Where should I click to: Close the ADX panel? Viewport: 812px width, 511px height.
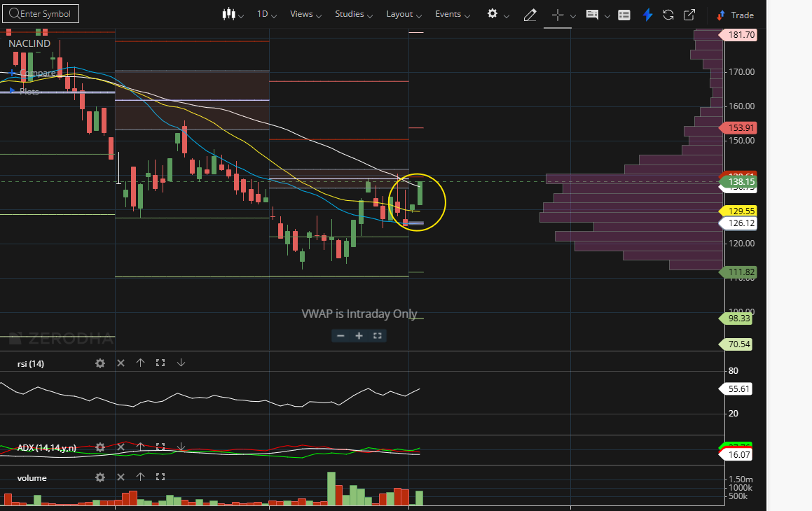tap(121, 447)
